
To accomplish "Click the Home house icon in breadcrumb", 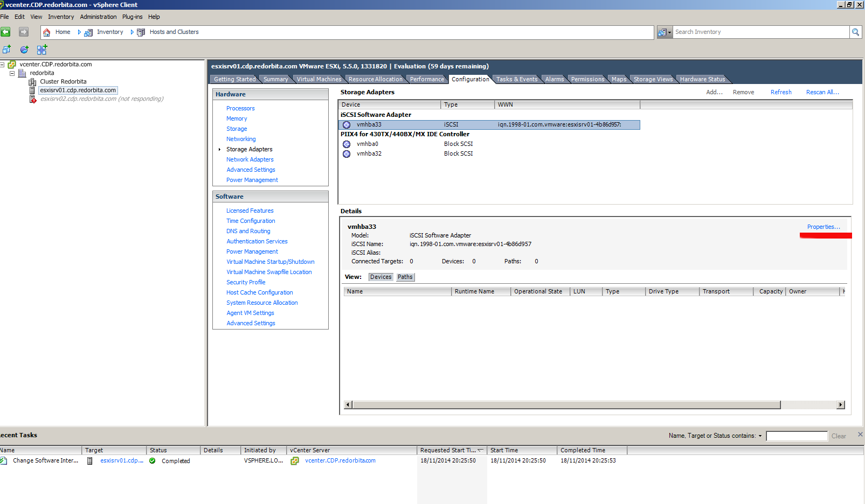I will [x=47, y=32].
